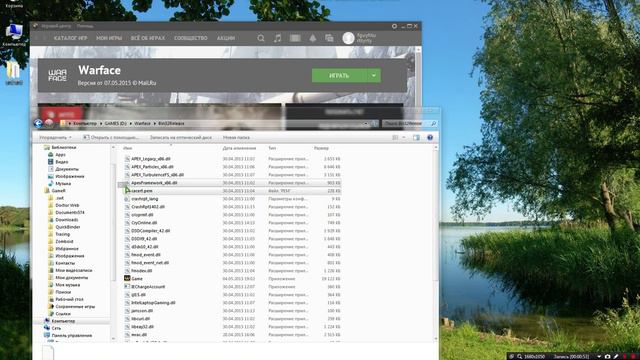
Task: Click the bell notifications icon in game center
Action: 313,38
